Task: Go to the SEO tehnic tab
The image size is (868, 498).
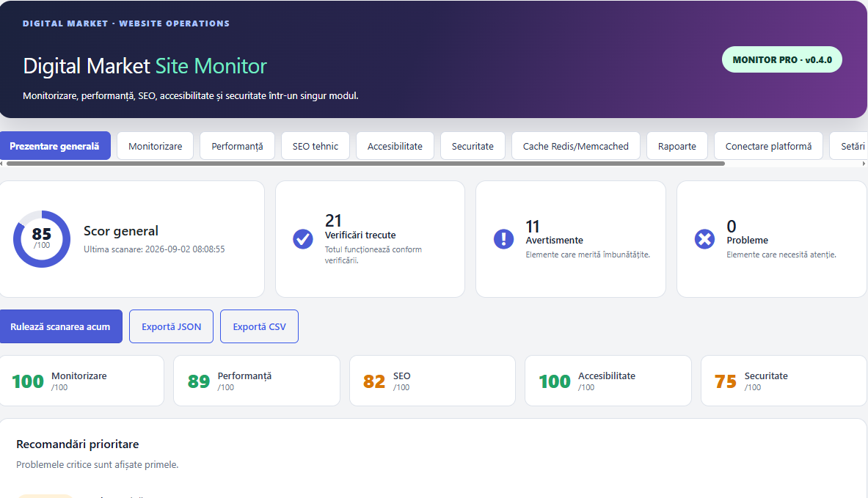Action: click(x=316, y=146)
